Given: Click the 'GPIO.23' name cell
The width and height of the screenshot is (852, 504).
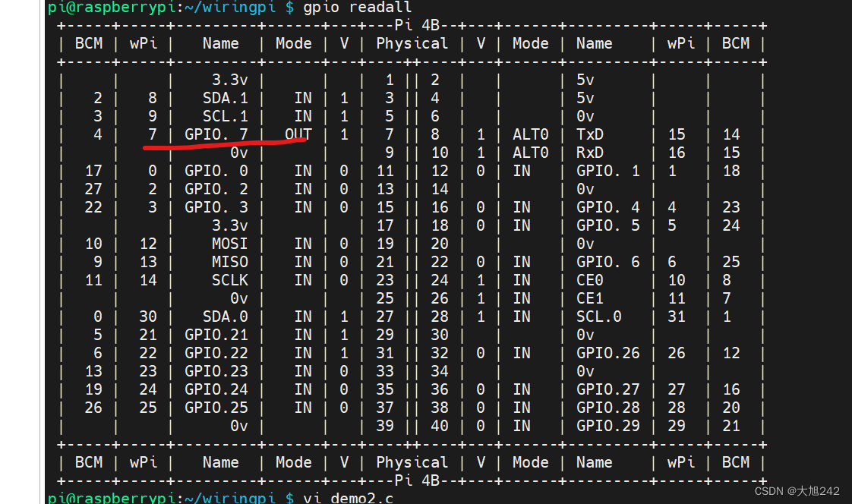Looking at the screenshot, I should [216, 371].
